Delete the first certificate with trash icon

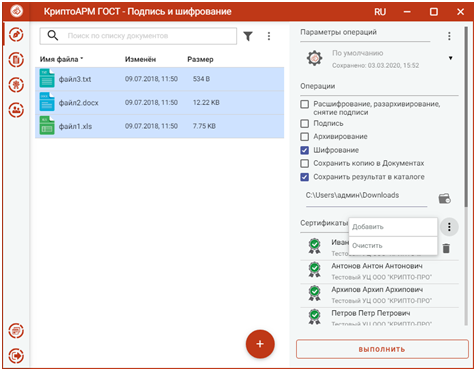click(x=446, y=248)
